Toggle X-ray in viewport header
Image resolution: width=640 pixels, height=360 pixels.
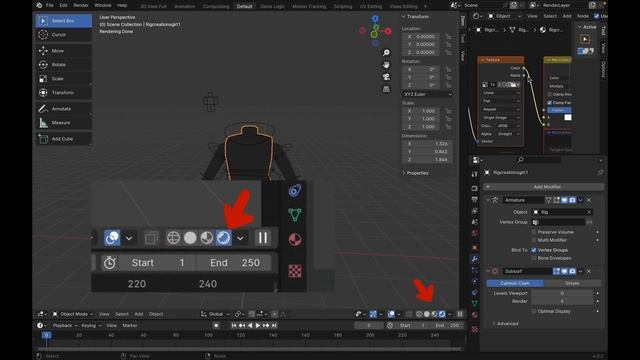pyautogui.click(x=409, y=314)
